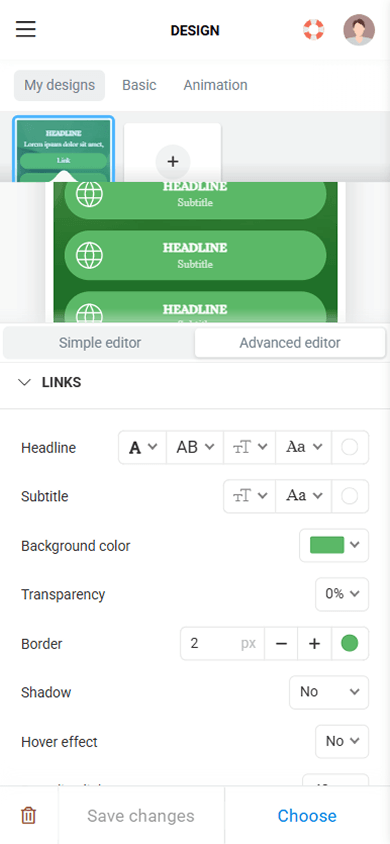Viewport: 390px width, 844px height.
Task: Pick the green Border color circle
Action: point(350,644)
